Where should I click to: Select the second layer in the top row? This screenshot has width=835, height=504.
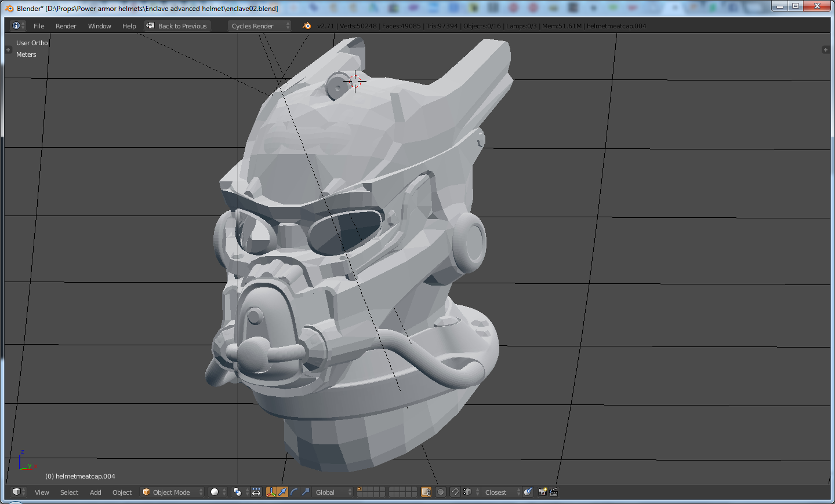pos(366,490)
